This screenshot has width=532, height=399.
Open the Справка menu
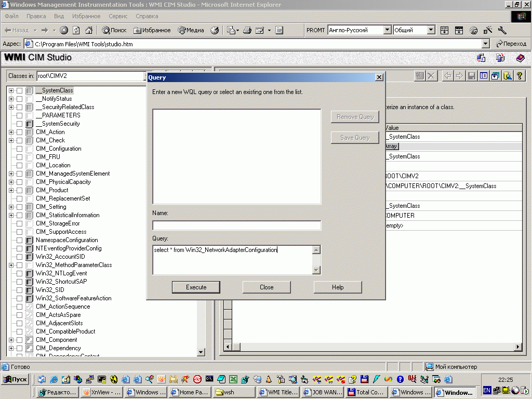(x=147, y=16)
